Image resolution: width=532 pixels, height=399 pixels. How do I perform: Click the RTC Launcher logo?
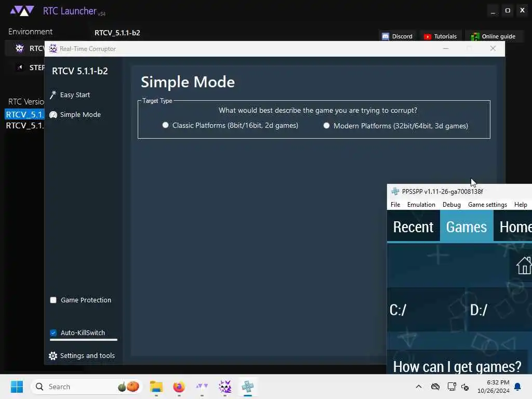pyautogui.click(x=22, y=11)
